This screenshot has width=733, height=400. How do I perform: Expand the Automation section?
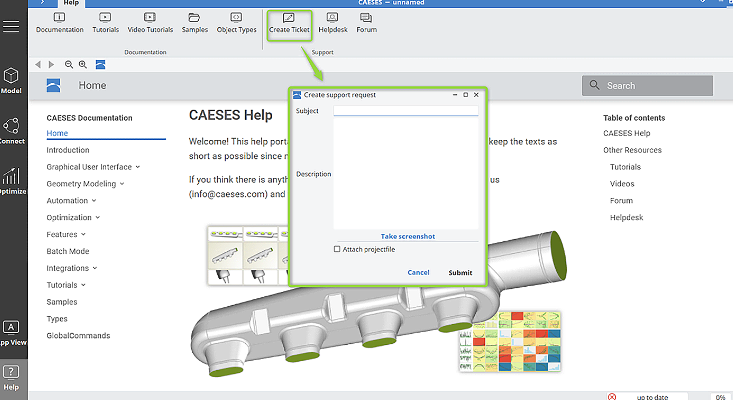point(71,201)
